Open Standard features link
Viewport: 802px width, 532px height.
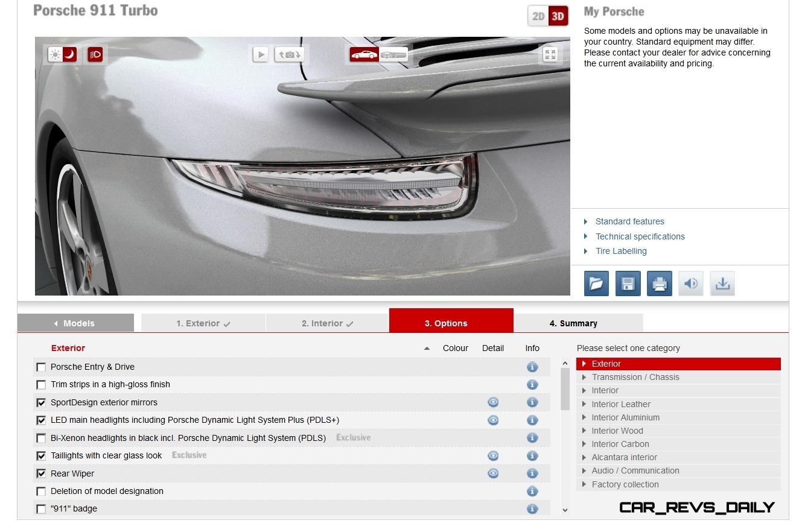tap(629, 221)
